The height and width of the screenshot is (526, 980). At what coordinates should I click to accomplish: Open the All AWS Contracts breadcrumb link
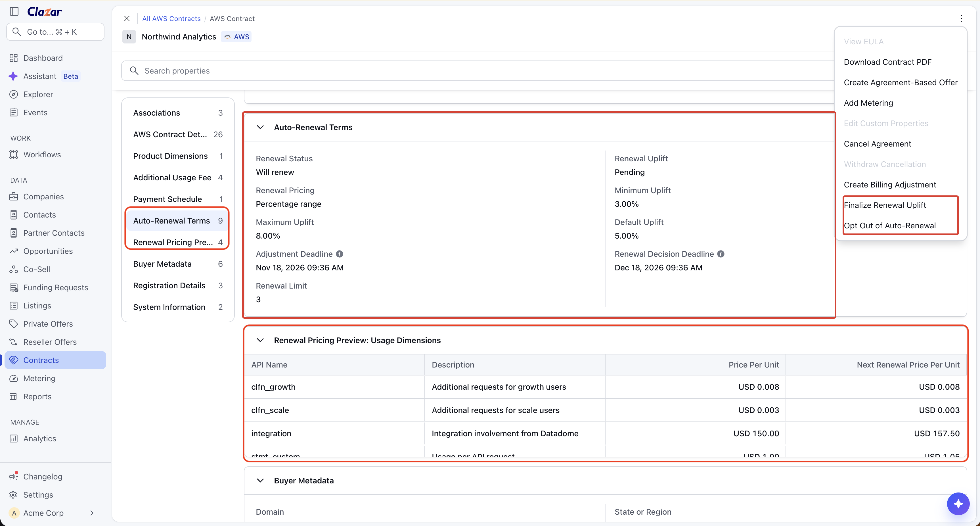click(171, 19)
